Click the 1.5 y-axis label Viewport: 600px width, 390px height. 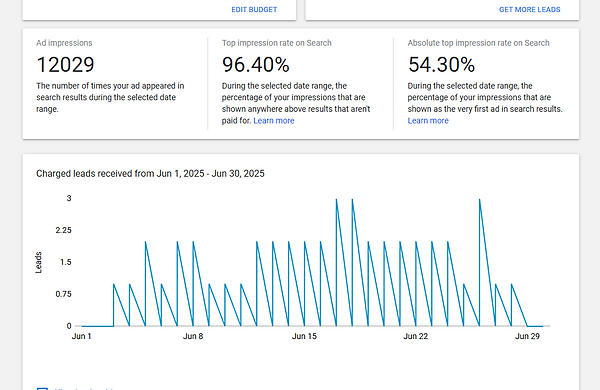point(65,262)
